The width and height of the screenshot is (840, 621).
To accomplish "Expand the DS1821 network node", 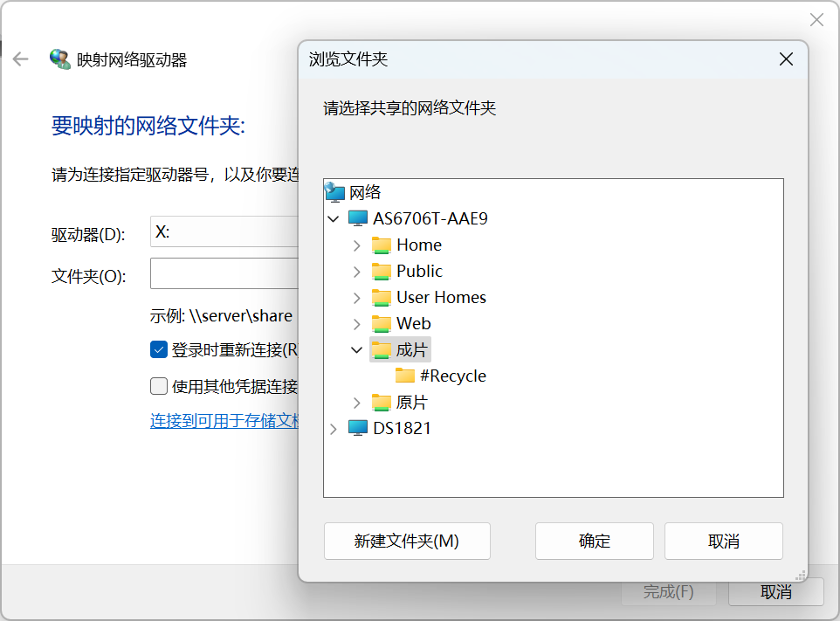I will 334,429.
